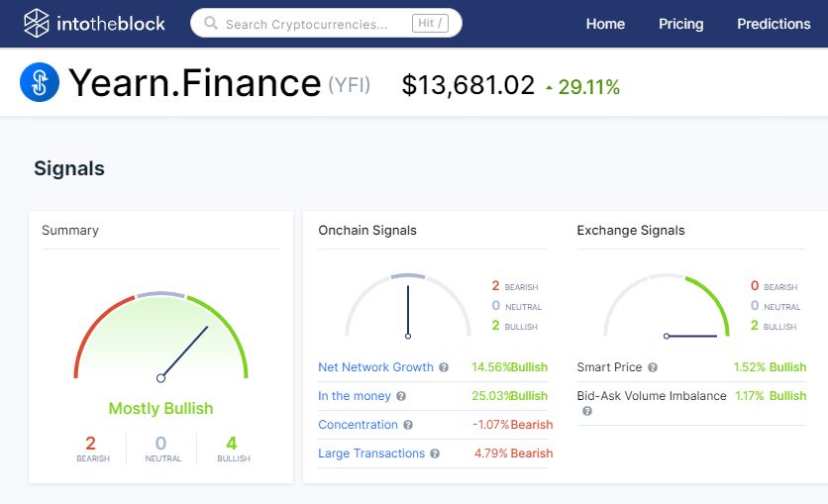Click the "4.79% Bearish" value
828x504 pixels.
pyautogui.click(x=513, y=454)
